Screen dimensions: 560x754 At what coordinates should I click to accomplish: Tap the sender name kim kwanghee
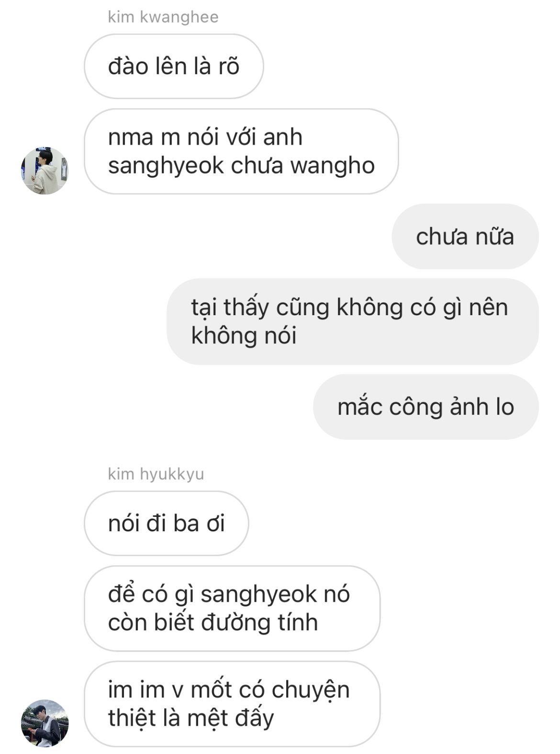click(x=163, y=17)
